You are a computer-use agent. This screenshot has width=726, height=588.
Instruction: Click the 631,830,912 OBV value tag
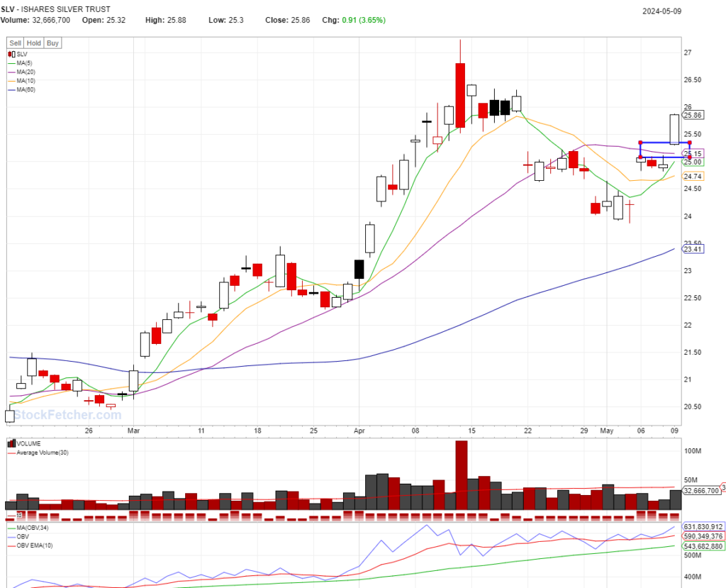coord(703,527)
